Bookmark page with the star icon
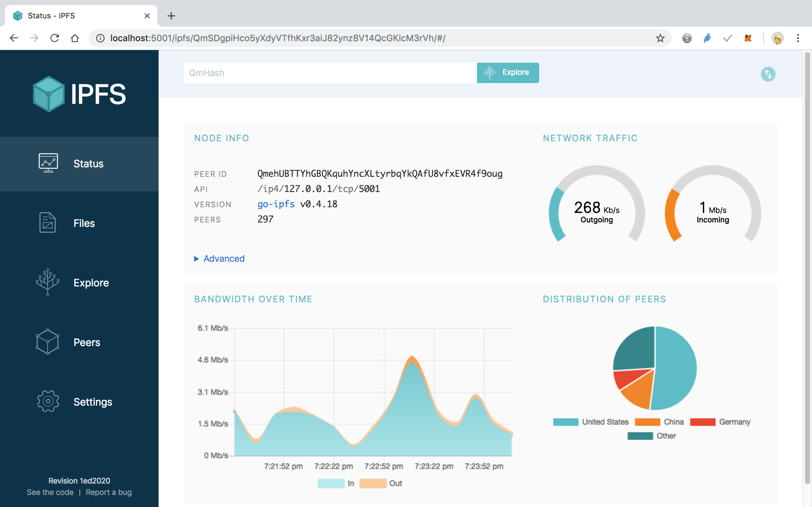Screen dimensions: 812x507 click(x=660, y=38)
